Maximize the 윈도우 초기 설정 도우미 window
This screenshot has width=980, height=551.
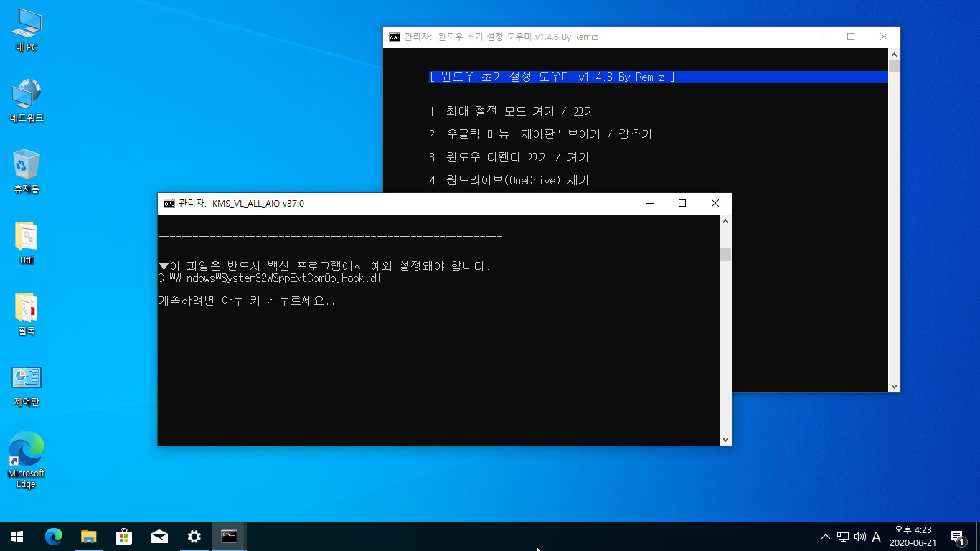(x=851, y=37)
